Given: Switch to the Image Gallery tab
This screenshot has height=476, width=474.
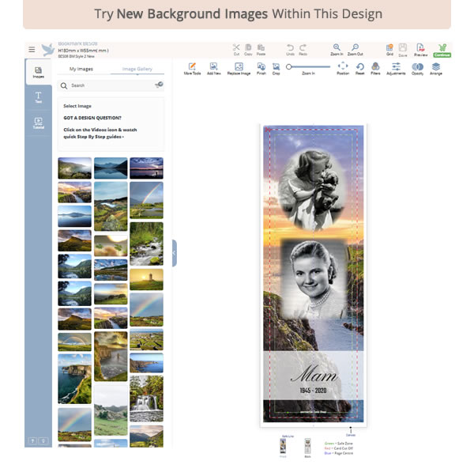Looking at the screenshot, I should [x=137, y=70].
